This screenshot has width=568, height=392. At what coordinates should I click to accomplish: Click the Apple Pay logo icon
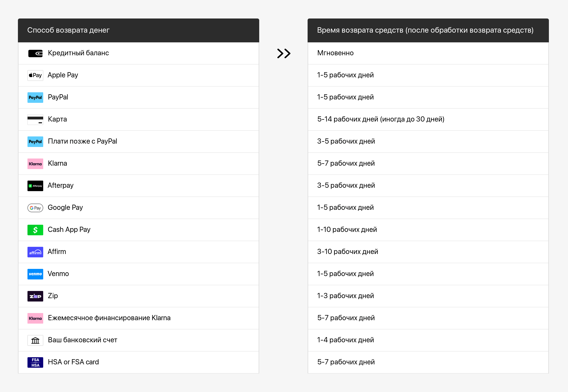(35, 75)
